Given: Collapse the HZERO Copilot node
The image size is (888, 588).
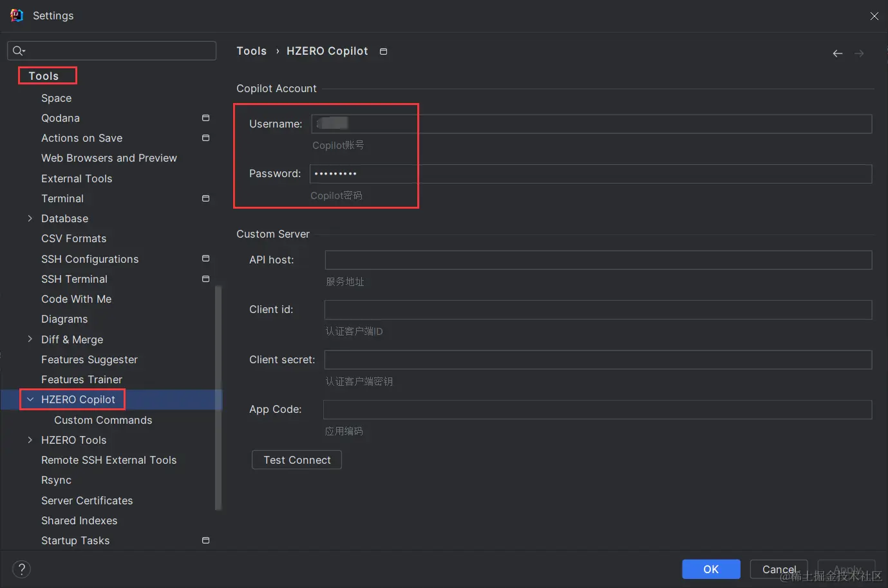Looking at the screenshot, I should pyautogui.click(x=30, y=399).
